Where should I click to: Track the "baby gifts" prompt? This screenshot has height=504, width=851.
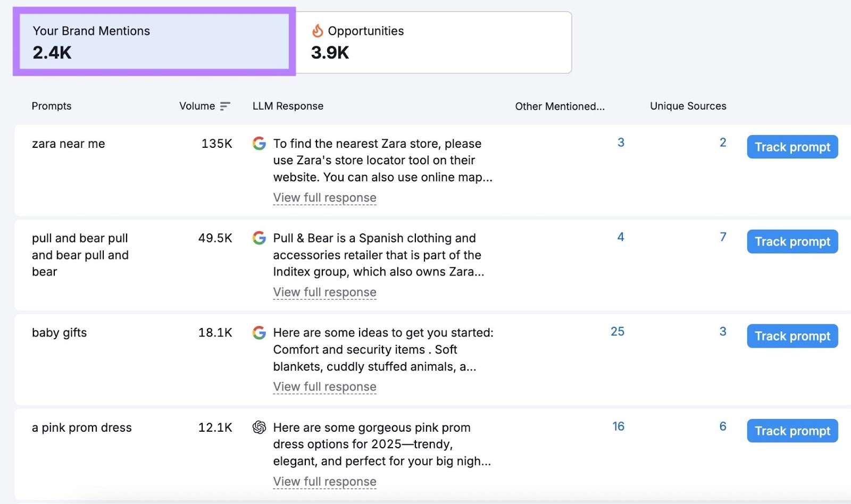tap(792, 336)
